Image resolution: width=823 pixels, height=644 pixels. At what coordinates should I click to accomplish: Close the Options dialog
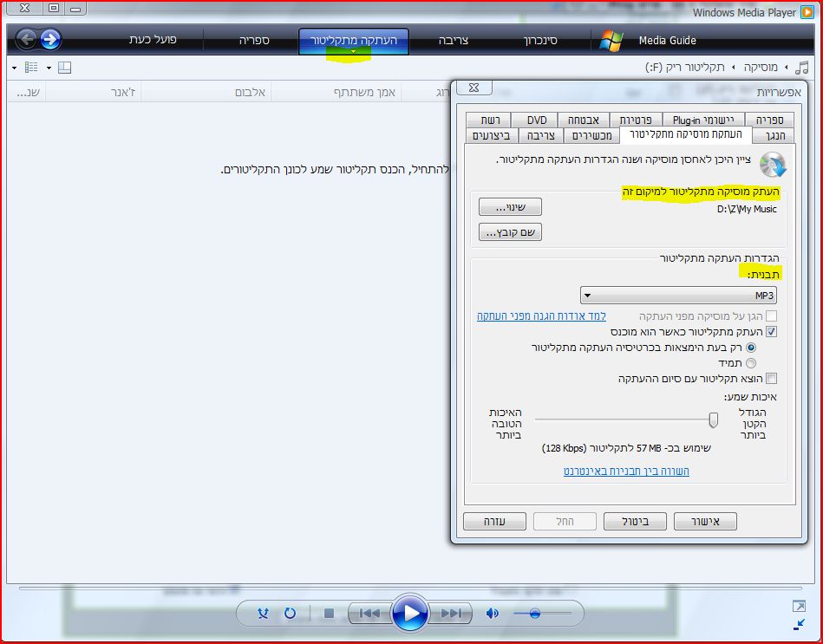[x=474, y=88]
